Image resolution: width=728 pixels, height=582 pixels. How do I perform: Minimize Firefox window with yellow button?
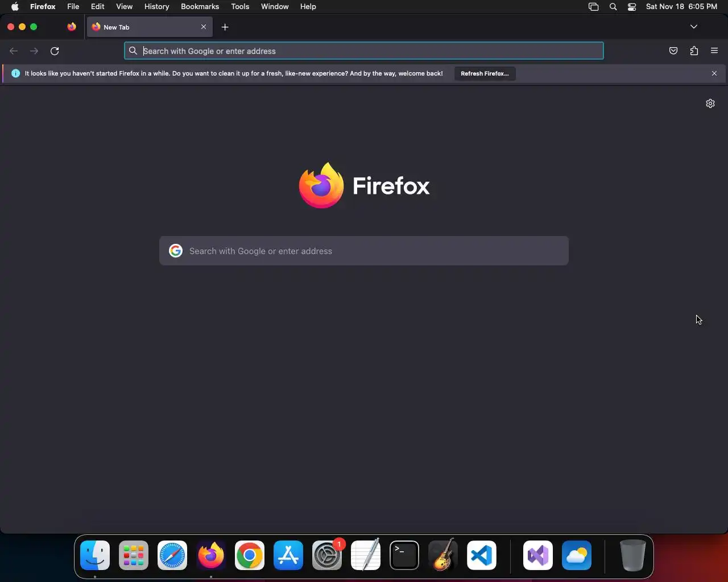(22, 27)
